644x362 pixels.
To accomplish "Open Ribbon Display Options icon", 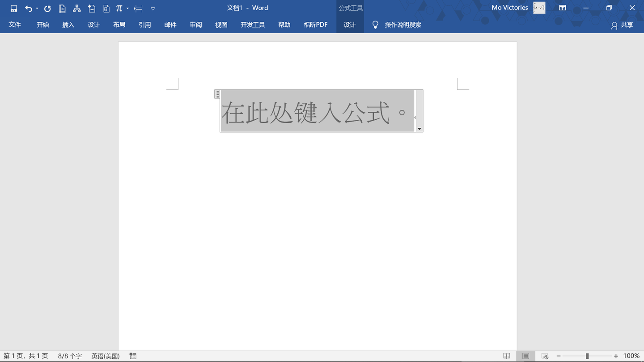I will (x=563, y=8).
